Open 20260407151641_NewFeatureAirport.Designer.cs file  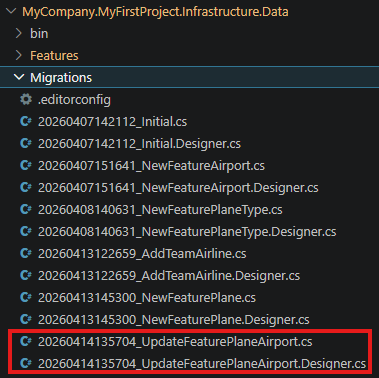point(178,188)
